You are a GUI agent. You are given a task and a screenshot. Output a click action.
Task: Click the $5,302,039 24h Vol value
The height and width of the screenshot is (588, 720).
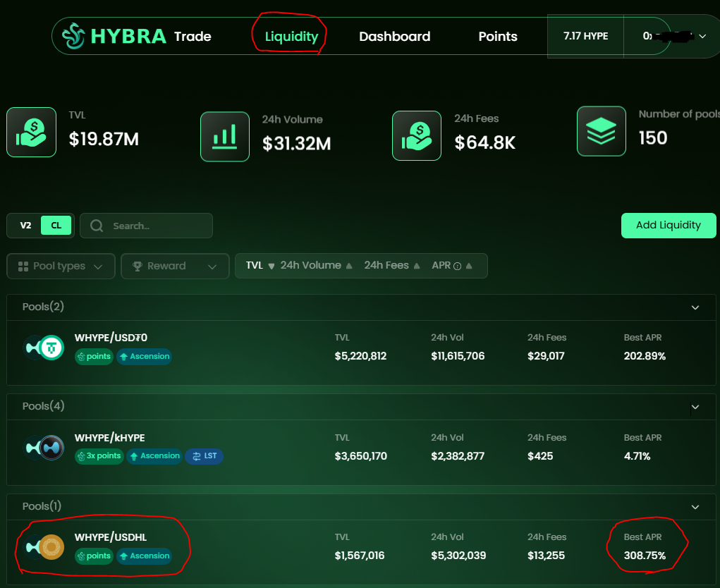(x=458, y=556)
